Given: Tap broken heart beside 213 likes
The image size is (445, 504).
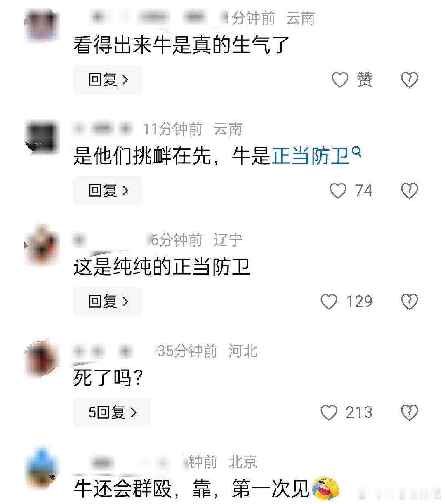Looking at the screenshot, I should 410,412.
